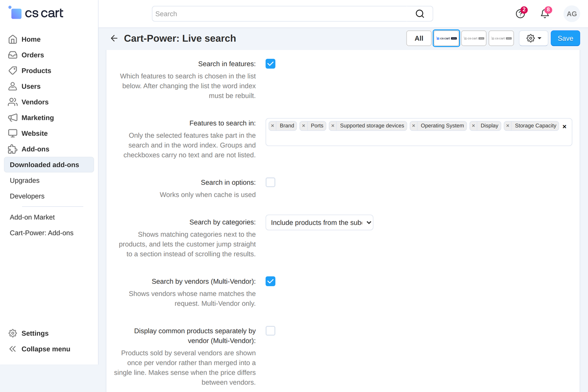Remove the Operating System tag

coord(414,126)
